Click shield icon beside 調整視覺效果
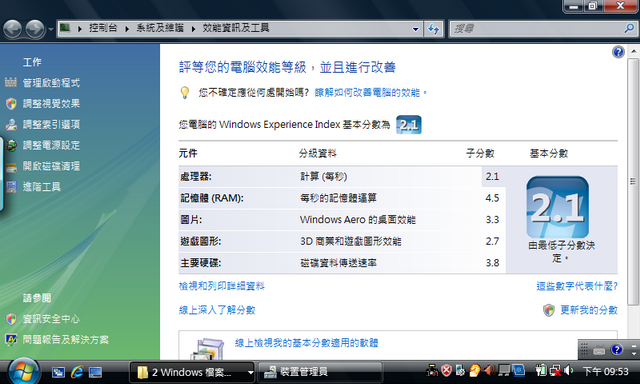 [x=11, y=104]
